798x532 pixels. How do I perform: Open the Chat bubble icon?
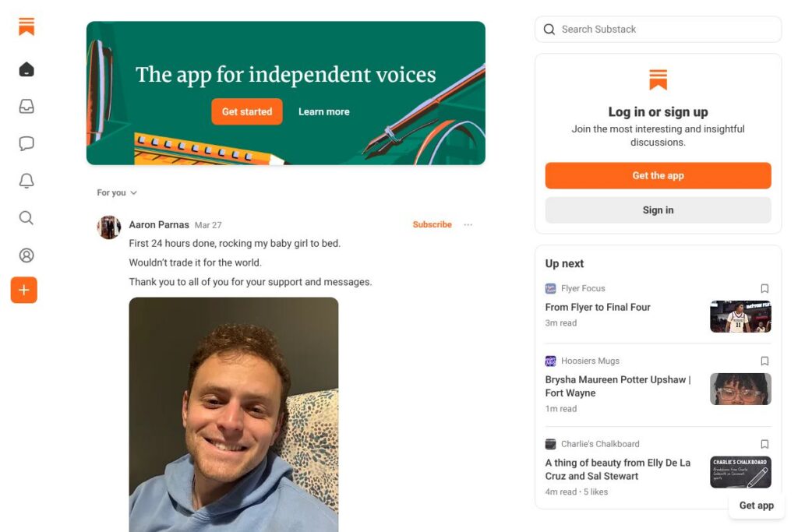point(26,143)
